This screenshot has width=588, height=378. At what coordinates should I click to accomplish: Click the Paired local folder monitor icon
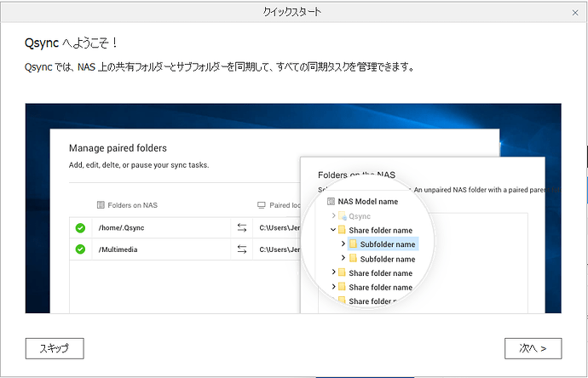point(262,205)
